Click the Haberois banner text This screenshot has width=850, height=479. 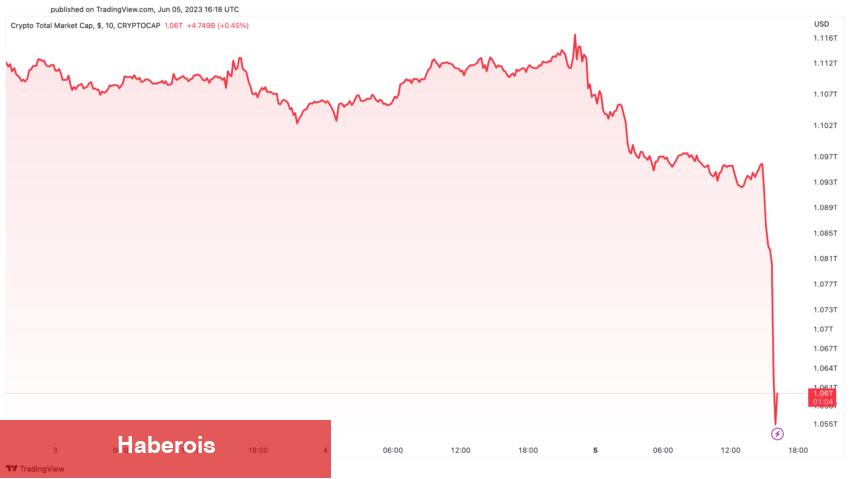click(166, 445)
